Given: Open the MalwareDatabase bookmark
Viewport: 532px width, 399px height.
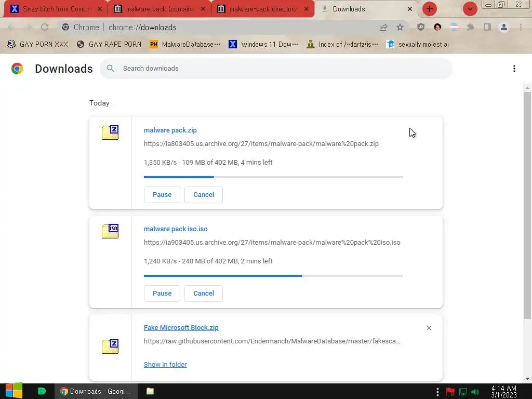Looking at the screenshot, I should tap(185, 44).
